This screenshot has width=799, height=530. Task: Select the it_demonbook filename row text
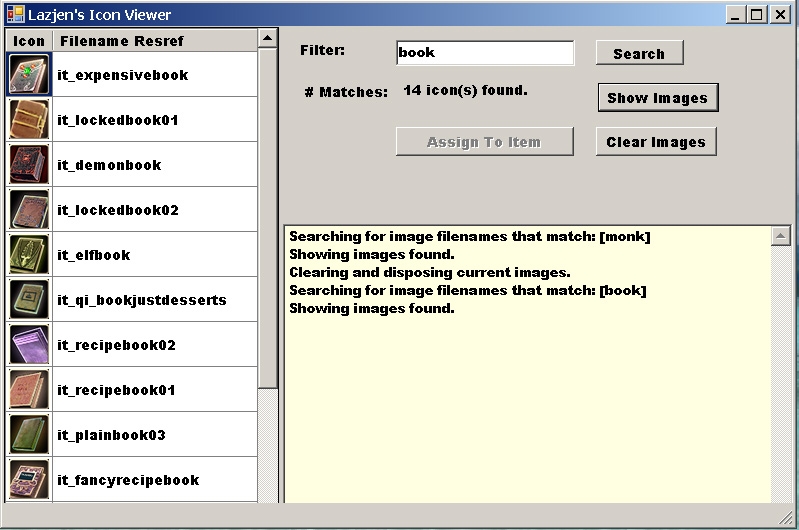tap(109, 165)
